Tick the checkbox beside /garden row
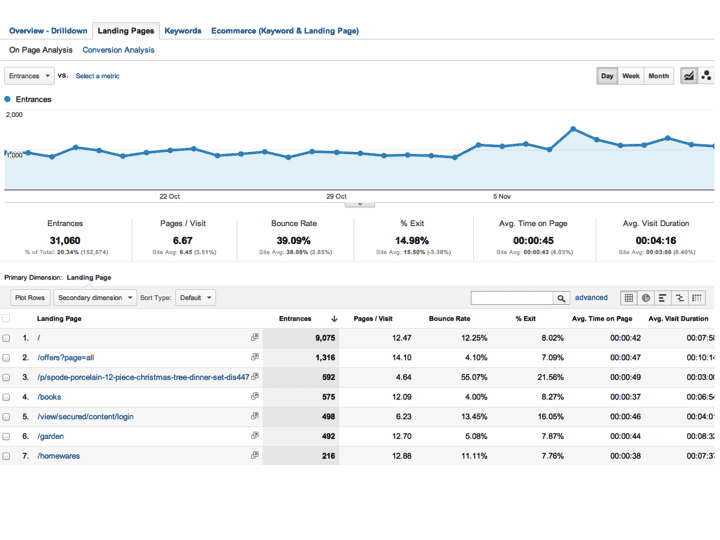Image resolution: width=720 pixels, height=540 pixels. pyautogui.click(x=6, y=437)
